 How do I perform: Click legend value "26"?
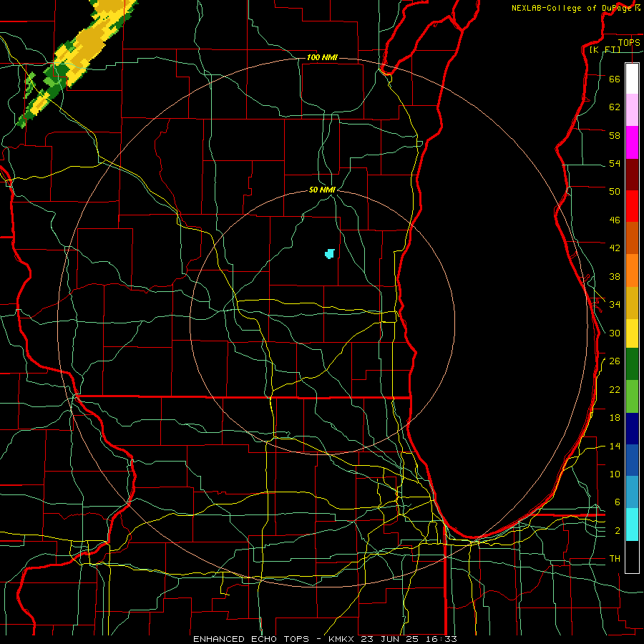(615, 361)
